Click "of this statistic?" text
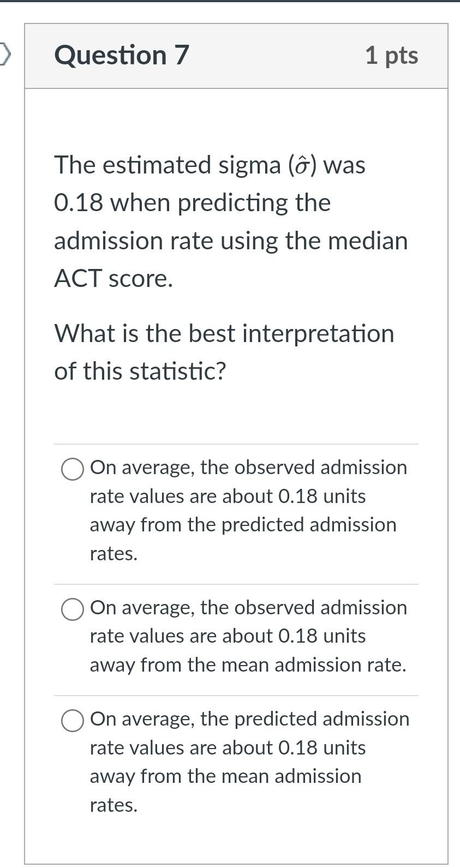The width and height of the screenshot is (460, 868). coord(140,371)
